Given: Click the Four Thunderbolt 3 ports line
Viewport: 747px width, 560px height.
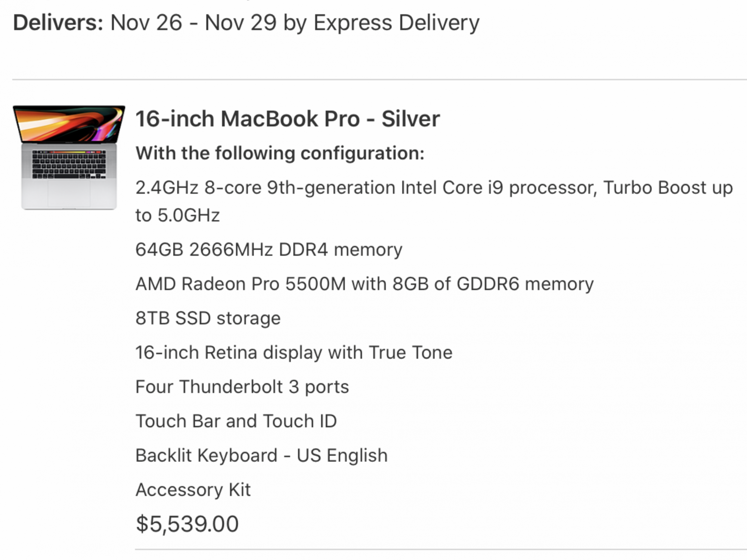Looking at the screenshot, I should click(242, 387).
